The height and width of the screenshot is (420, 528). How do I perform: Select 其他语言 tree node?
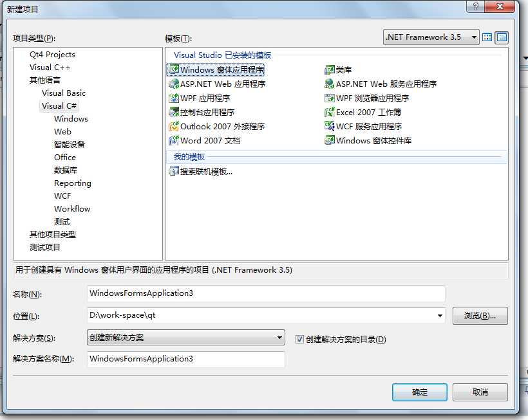[x=45, y=80]
